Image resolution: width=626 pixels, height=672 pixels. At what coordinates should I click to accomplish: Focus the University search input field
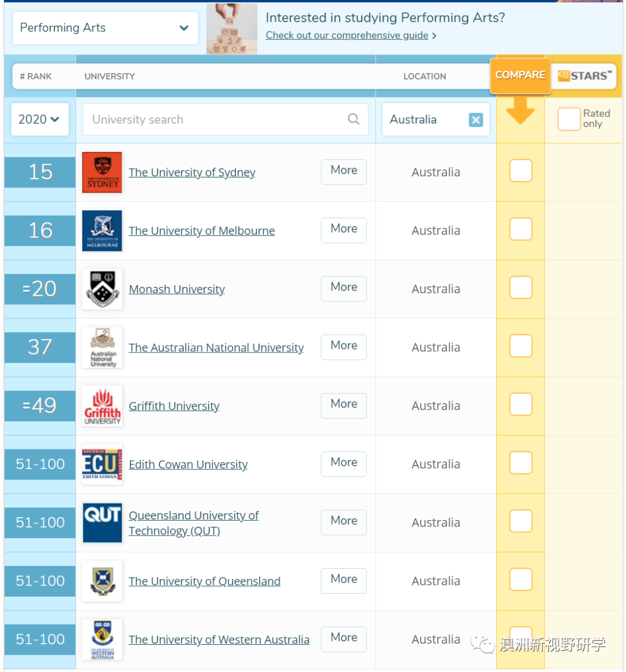click(x=225, y=119)
